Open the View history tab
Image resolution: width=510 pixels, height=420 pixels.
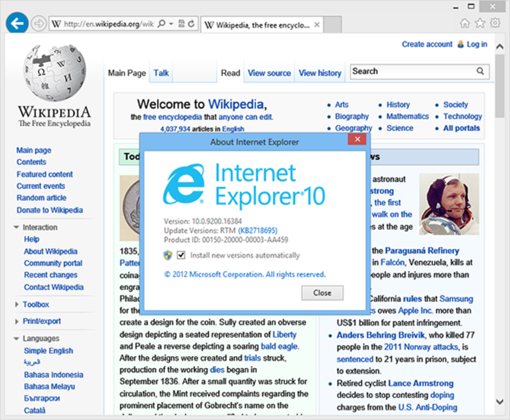pyautogui.click(x=320, y=73)
